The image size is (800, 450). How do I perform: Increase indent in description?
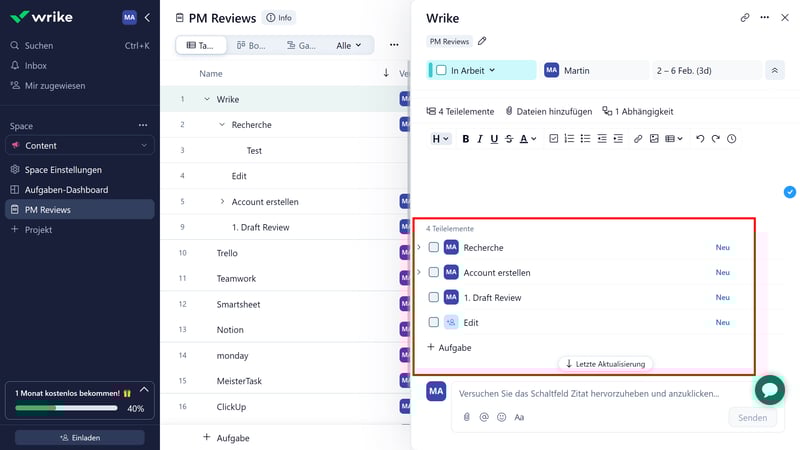coord(618,139)
